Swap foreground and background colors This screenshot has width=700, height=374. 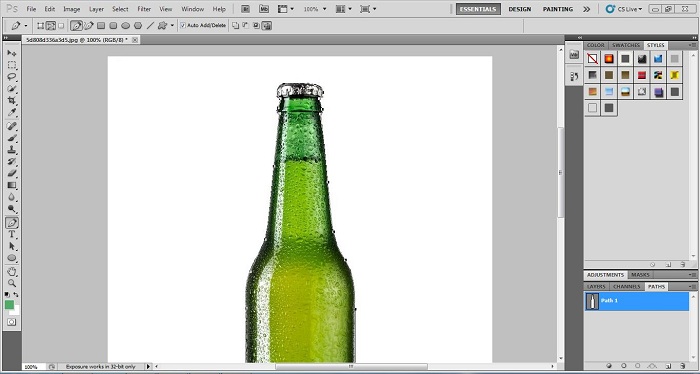pyautogui.click(x=16, y=295)
